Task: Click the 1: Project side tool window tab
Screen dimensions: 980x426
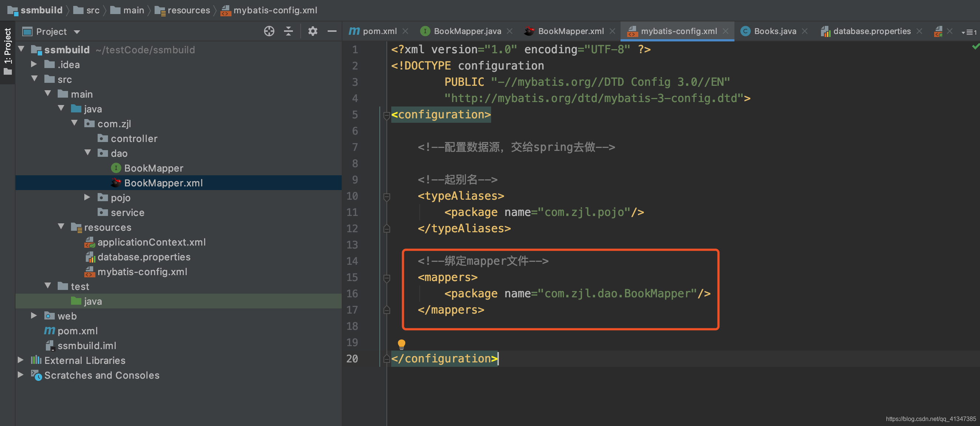Action: pyautogui.click(x=8, y=51)
